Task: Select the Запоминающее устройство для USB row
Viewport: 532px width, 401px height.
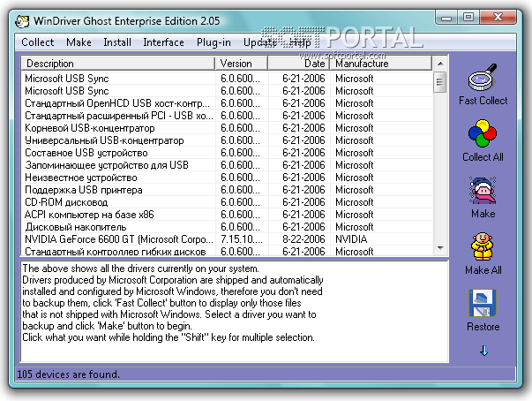Action: point(228,165)
